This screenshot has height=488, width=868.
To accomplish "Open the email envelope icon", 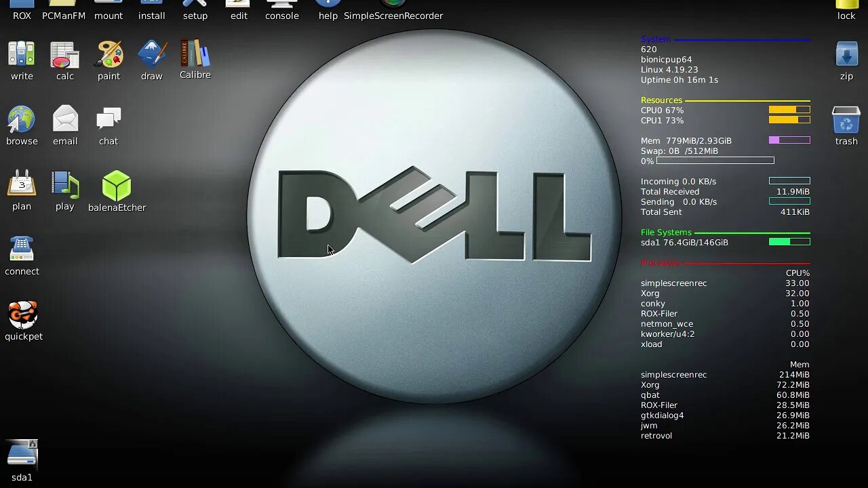I will click(x=65, y=119).
